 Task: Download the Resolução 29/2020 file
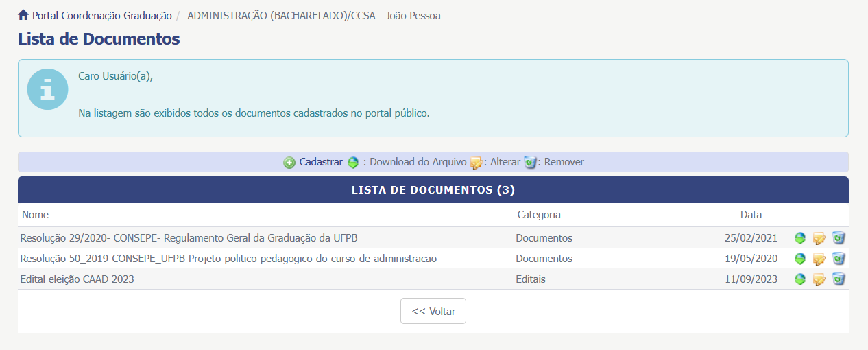click(x=799, y=238)
